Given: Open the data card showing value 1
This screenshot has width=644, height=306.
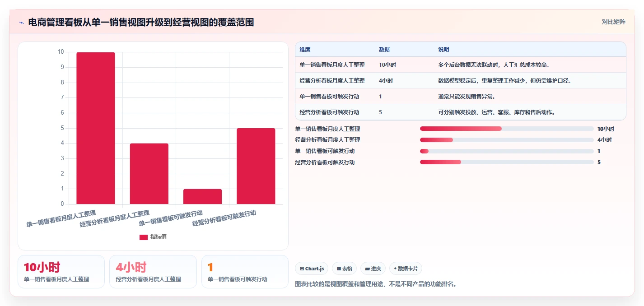Looking at the screenshot, I should pos(245,272).
